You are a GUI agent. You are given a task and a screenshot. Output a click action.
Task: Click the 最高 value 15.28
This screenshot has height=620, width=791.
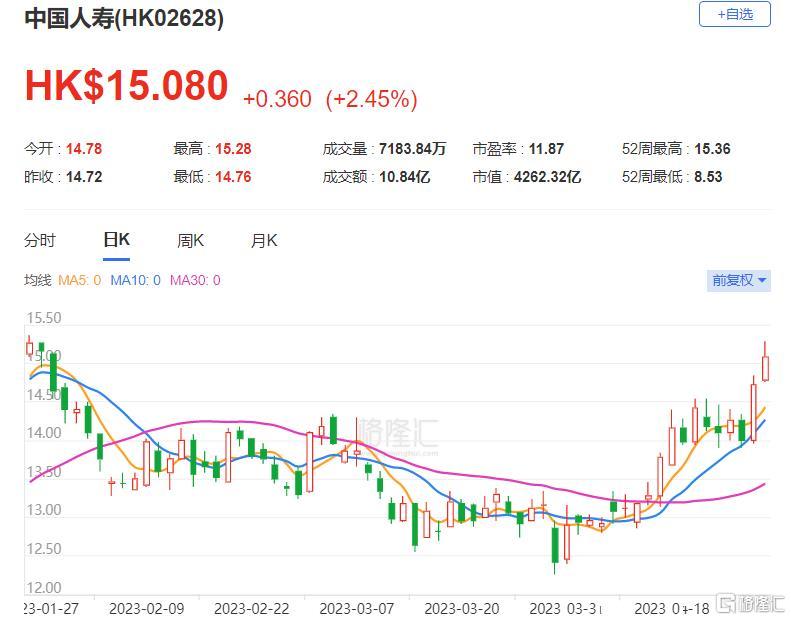pyautogui.click(x=233, y=149)
